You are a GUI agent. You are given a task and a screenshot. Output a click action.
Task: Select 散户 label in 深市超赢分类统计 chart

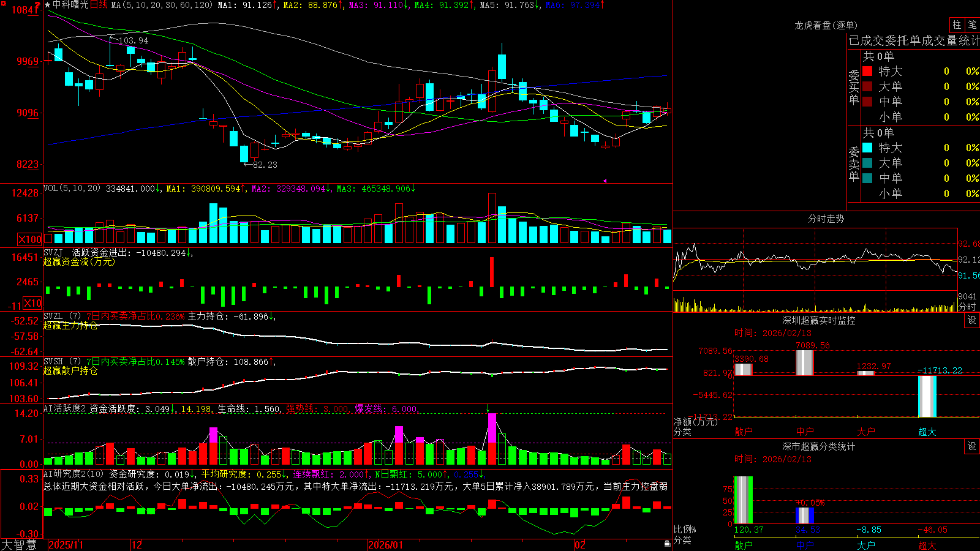tap(744, 545)
